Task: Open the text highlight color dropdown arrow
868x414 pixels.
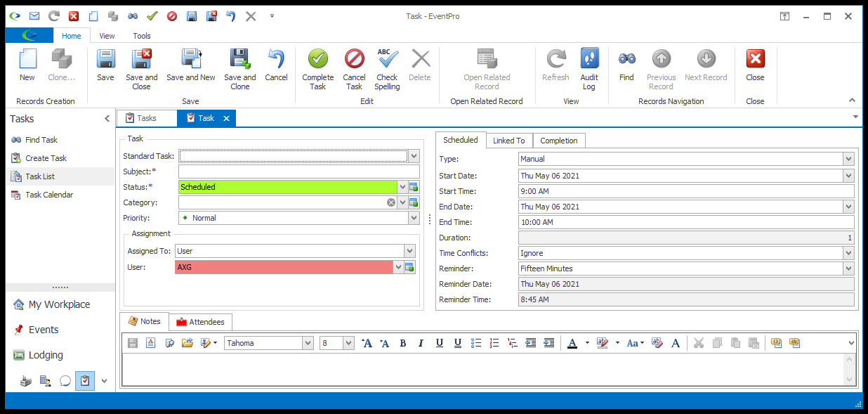Action: click(x=617, y=343)
